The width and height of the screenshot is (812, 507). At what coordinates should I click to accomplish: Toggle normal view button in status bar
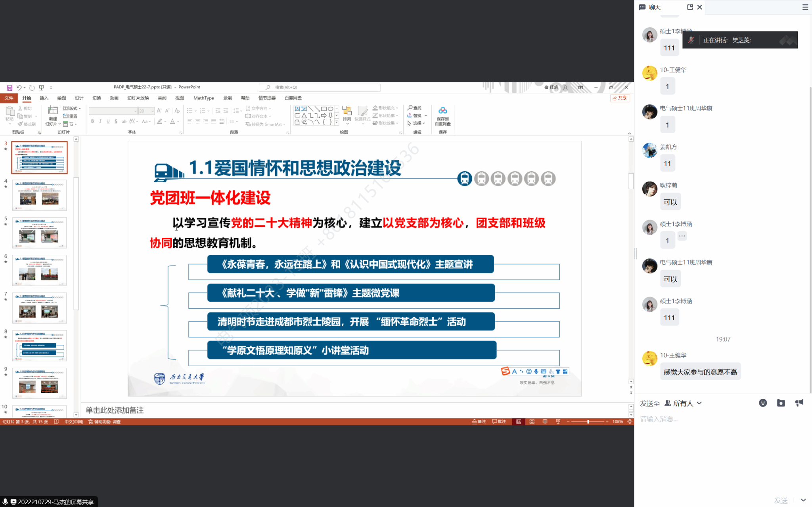coord(519,421)
